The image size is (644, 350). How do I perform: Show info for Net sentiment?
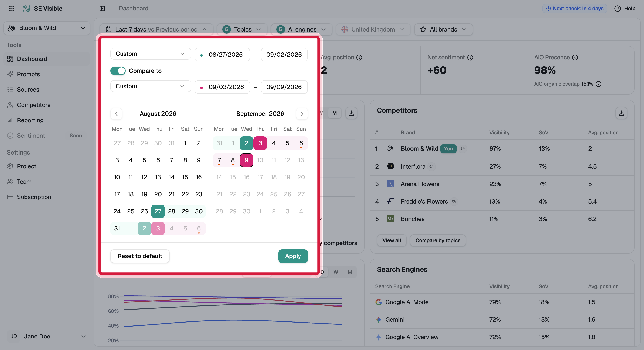click(470, 58)
